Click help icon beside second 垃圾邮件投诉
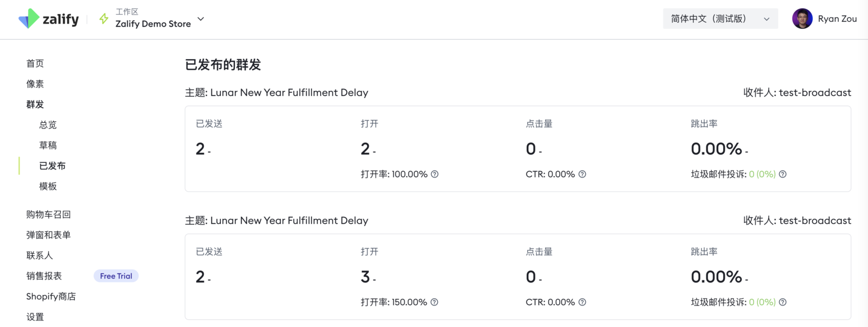The image size is (868, 327). click(x=783, y=303)
